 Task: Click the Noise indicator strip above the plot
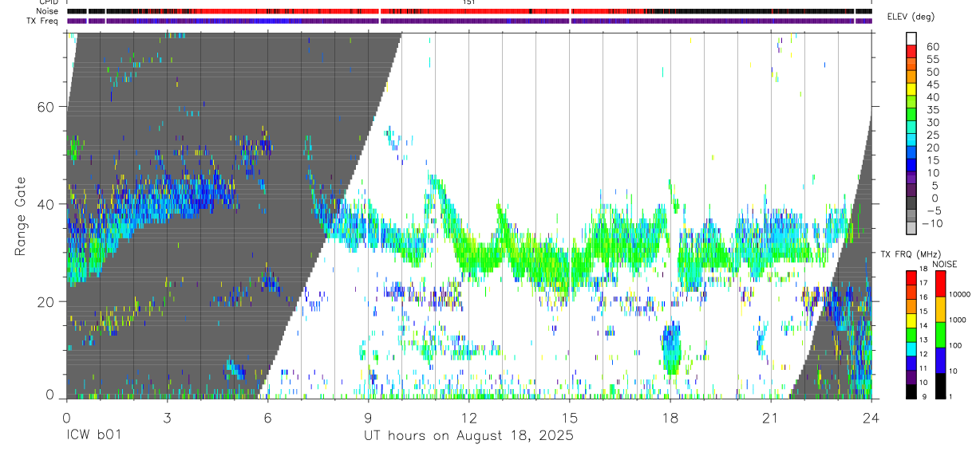click(468, 12)
